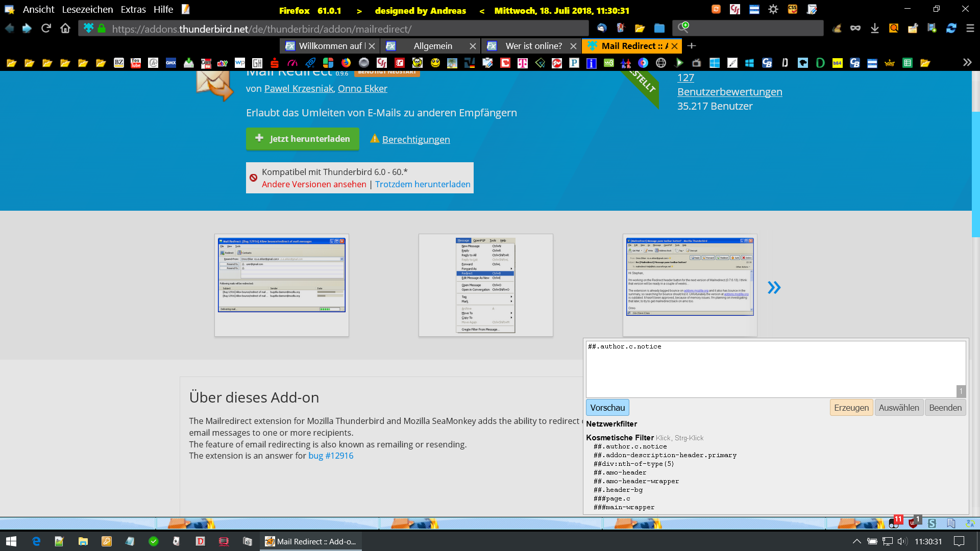Click the YouTube bookmark icon

coord(136,63)
